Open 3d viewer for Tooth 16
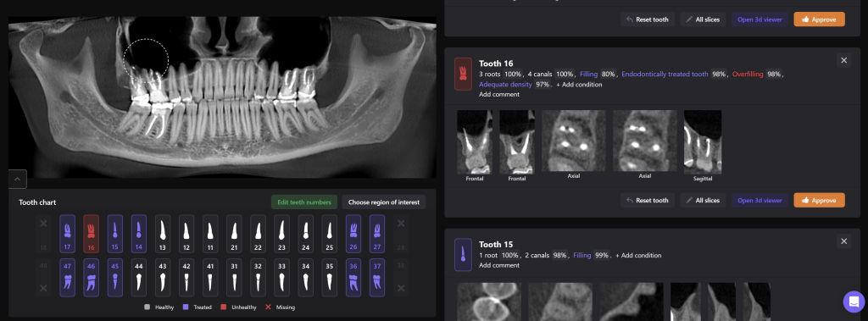 (759, 201)
